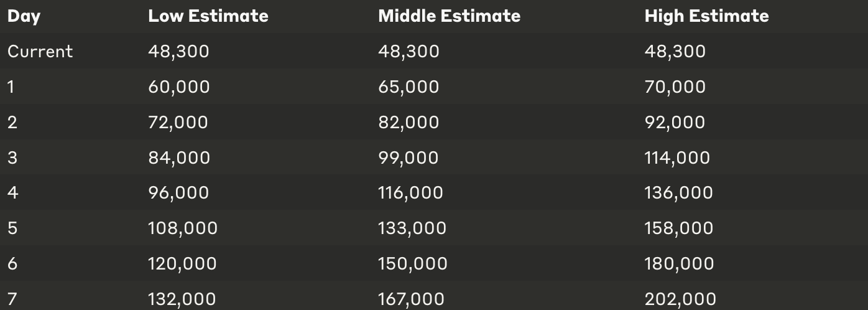Click the Day column header

coord(24,16)
